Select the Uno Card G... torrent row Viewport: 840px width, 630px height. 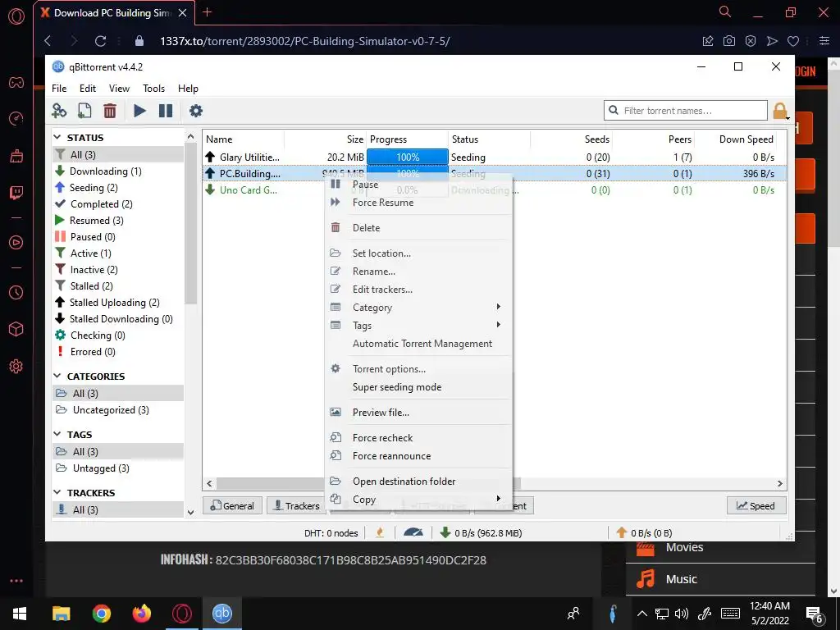[x=494, y=190]
